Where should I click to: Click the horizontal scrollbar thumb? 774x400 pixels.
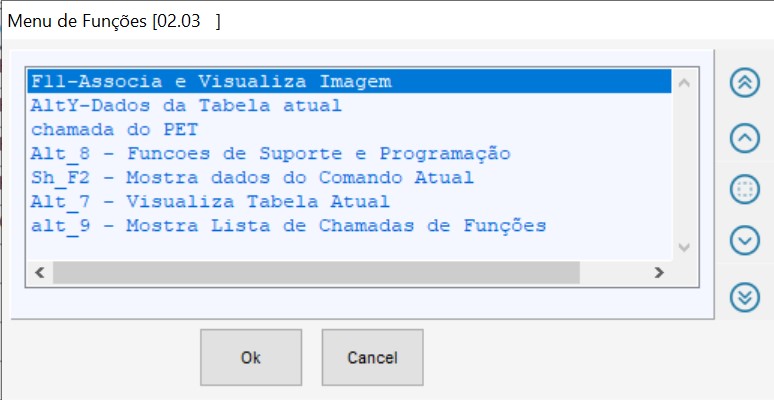315,272
